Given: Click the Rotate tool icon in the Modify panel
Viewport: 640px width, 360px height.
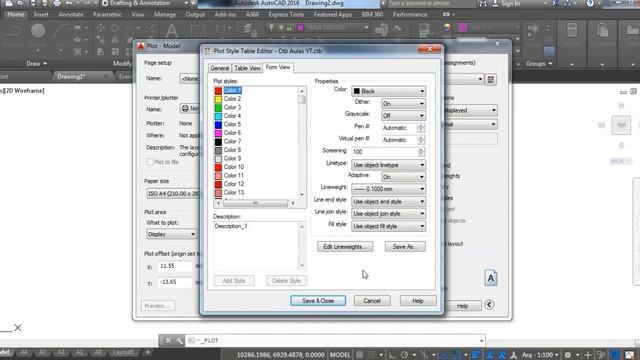Looking at the screenshot, I should (115, 28).
